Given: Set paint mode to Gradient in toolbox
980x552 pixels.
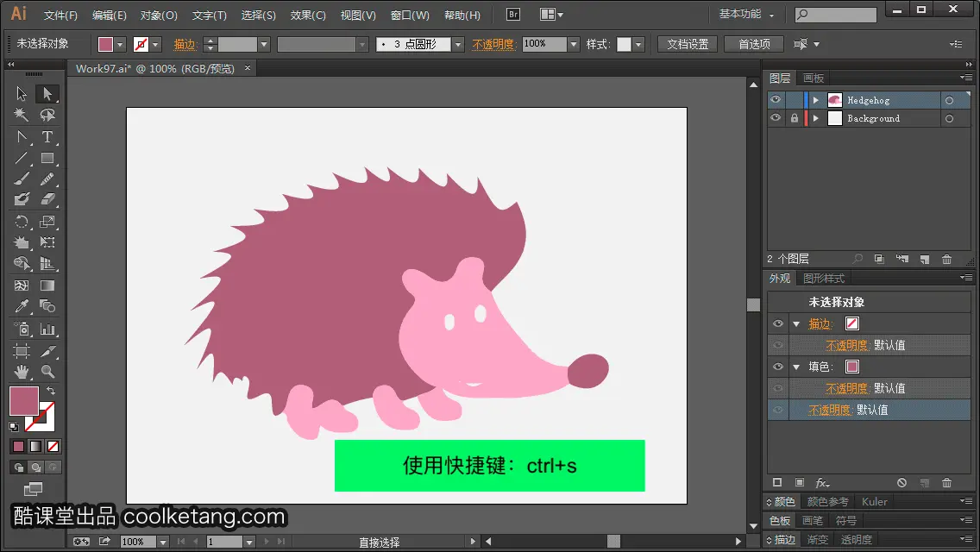Looking at the screenshot, I should (x=35, y=447).
